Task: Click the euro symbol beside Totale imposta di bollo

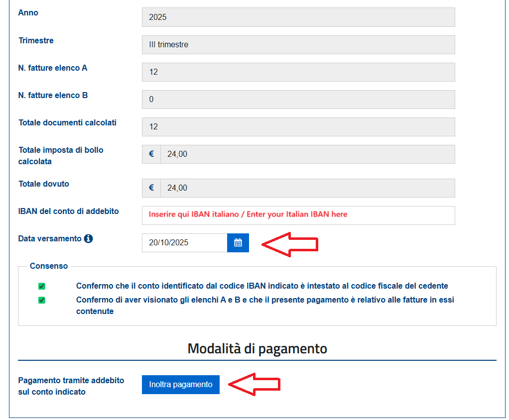Action: click(150, 154)
